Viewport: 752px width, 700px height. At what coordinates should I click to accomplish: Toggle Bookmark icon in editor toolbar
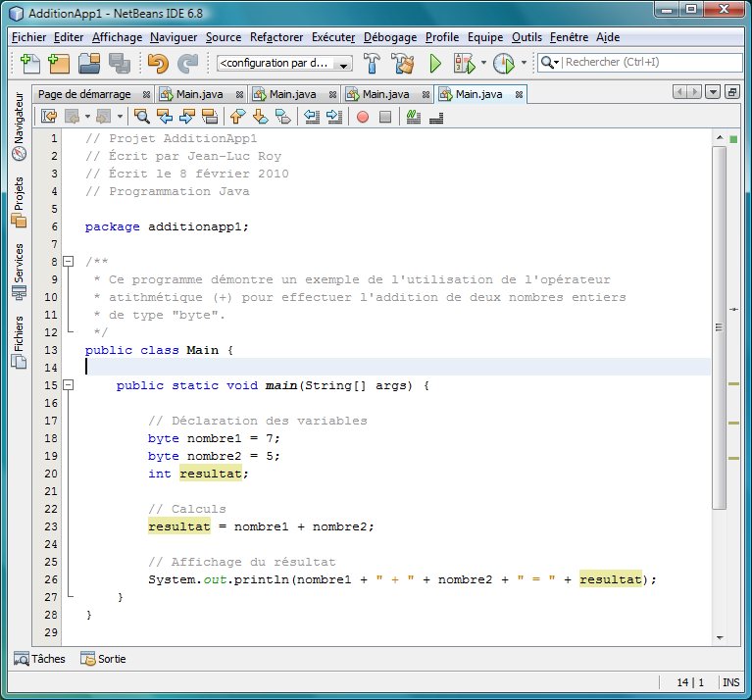(x=283, y=117)
